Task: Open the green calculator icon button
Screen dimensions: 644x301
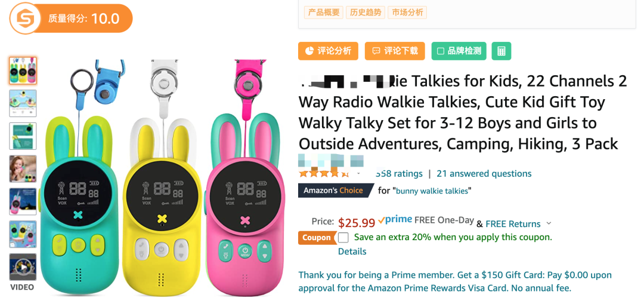Action: point(501,51)
